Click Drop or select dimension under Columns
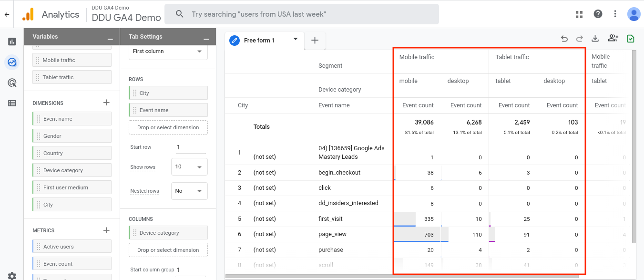The image size is (644, 280). 168,250
